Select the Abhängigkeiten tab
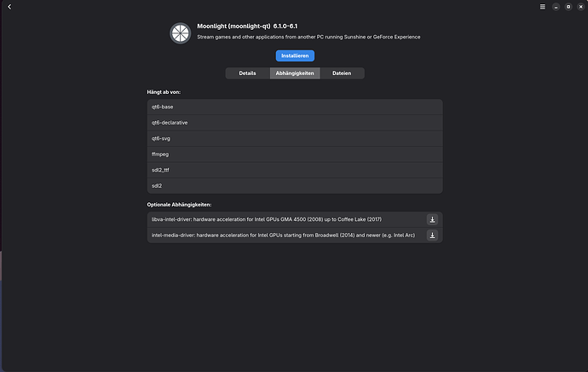The image size is (588, 372). pos(295,73)
